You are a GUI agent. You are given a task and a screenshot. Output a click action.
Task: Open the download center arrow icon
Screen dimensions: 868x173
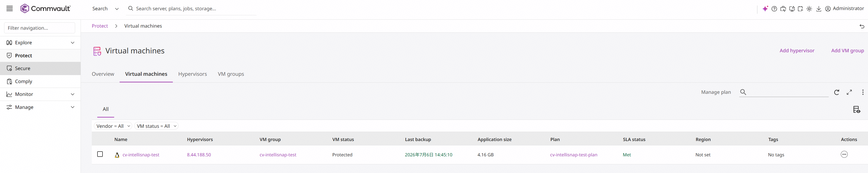point(818,9)
